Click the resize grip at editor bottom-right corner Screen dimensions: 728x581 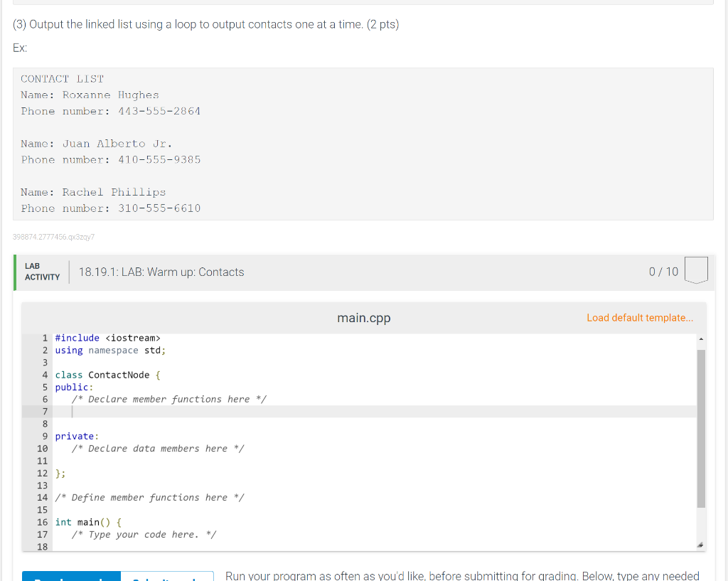click(699, 545)
